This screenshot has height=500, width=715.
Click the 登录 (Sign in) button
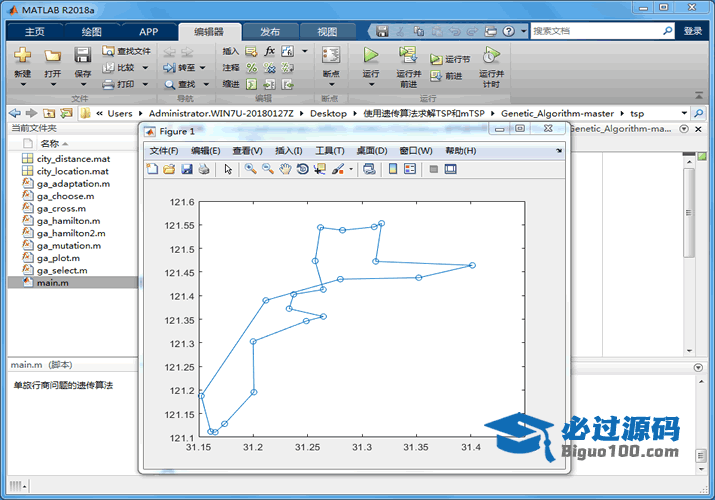pyautogui.click(x=693, y=32)
